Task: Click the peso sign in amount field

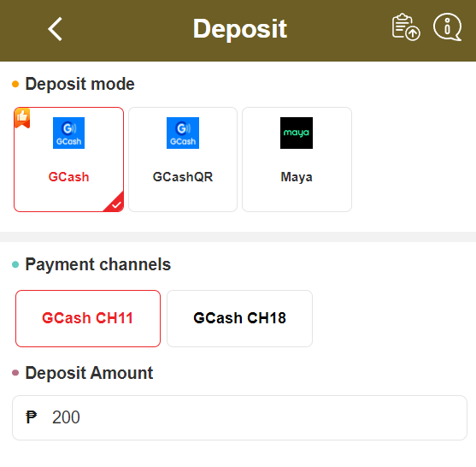Action: click(x=32, y=417)
